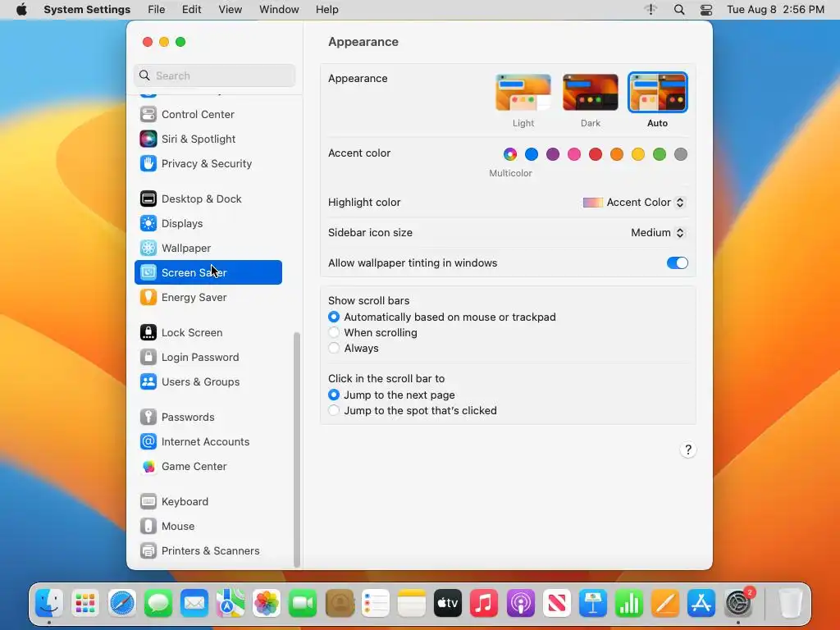The image size is (840, 630).
Task: Open Mail app in Dock
Action: tap(194, 603)
